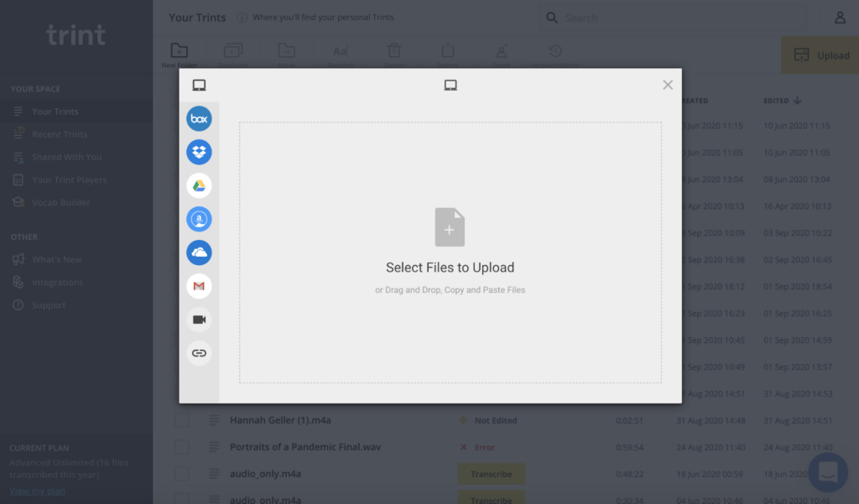Select the Portraits of a Pandemic Final.wav checkbox
The image size is (859, 504).
(182, 447)
